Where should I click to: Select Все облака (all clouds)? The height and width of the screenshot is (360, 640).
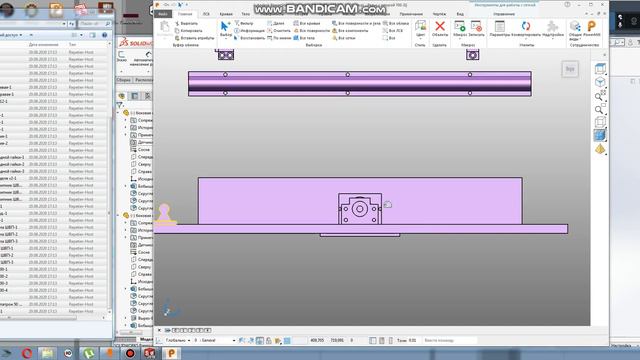[396, 24]
